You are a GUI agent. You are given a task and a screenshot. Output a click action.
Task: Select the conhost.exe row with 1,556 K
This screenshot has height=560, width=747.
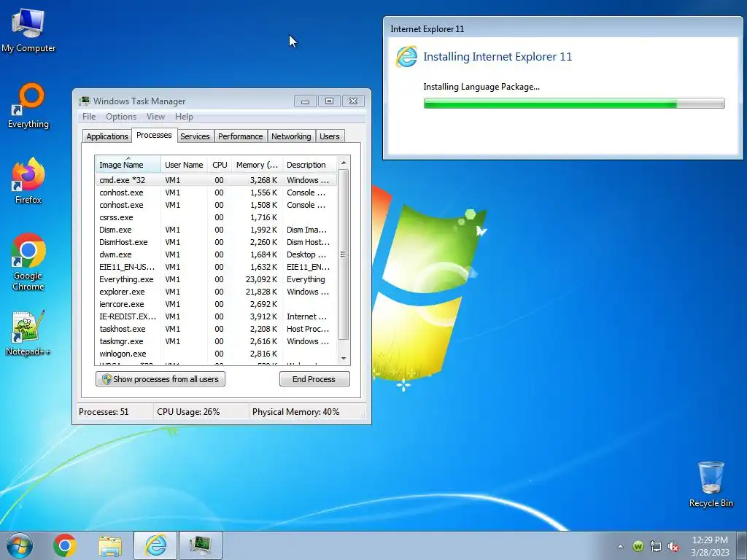(x=216, y=192)
